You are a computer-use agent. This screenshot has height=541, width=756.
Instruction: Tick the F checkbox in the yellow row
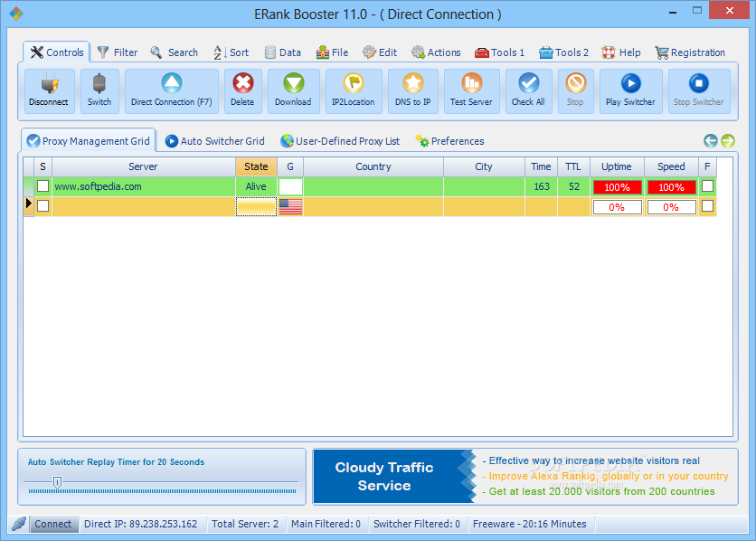(x=707, y=206)
